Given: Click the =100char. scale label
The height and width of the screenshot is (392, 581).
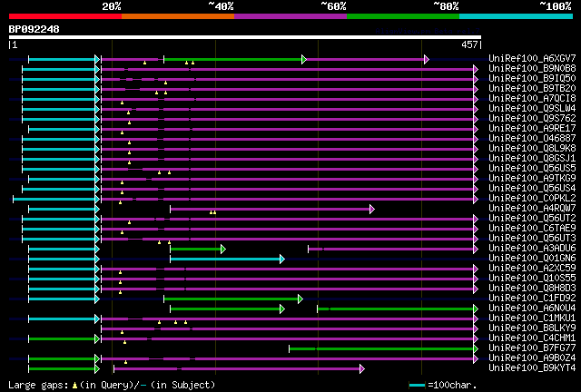Looking at the screenshot, I should pos(452,385).
